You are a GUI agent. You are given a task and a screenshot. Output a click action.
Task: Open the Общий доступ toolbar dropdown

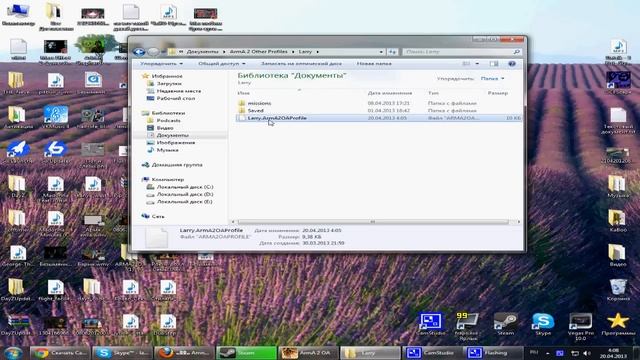222,64
